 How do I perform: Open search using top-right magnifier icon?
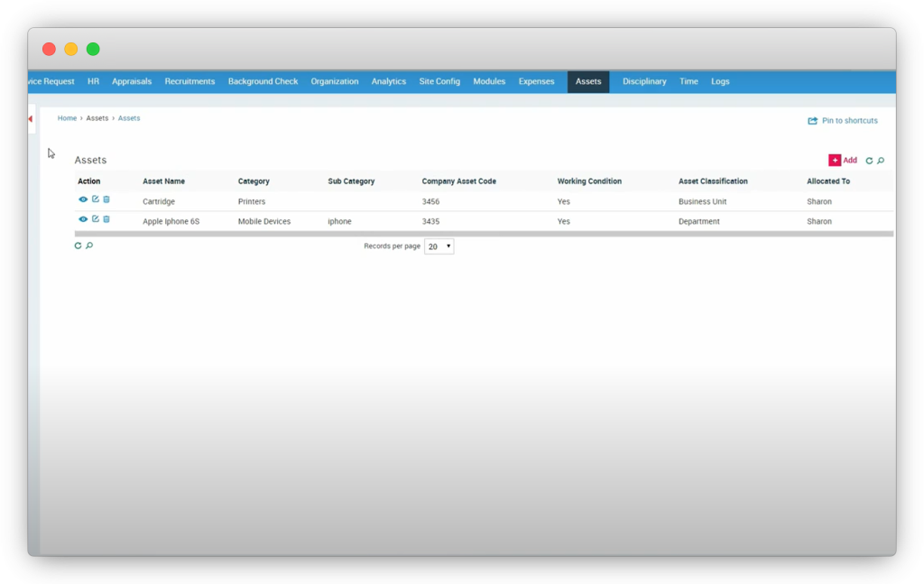click(881, 161)
